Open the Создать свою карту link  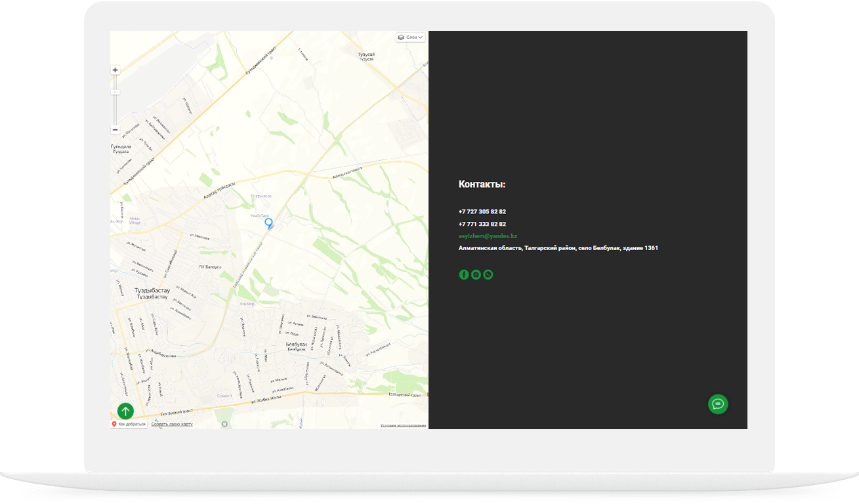pyautogui.click(x=172, y=425)
